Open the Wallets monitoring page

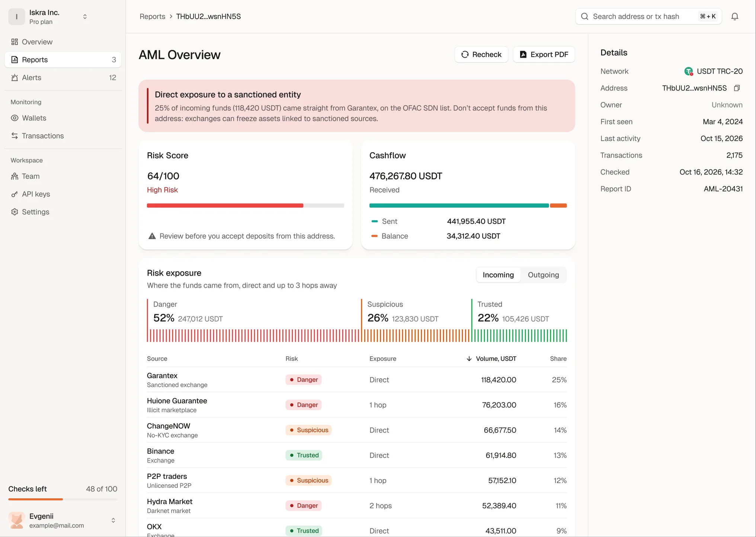[x=63, y=118]
